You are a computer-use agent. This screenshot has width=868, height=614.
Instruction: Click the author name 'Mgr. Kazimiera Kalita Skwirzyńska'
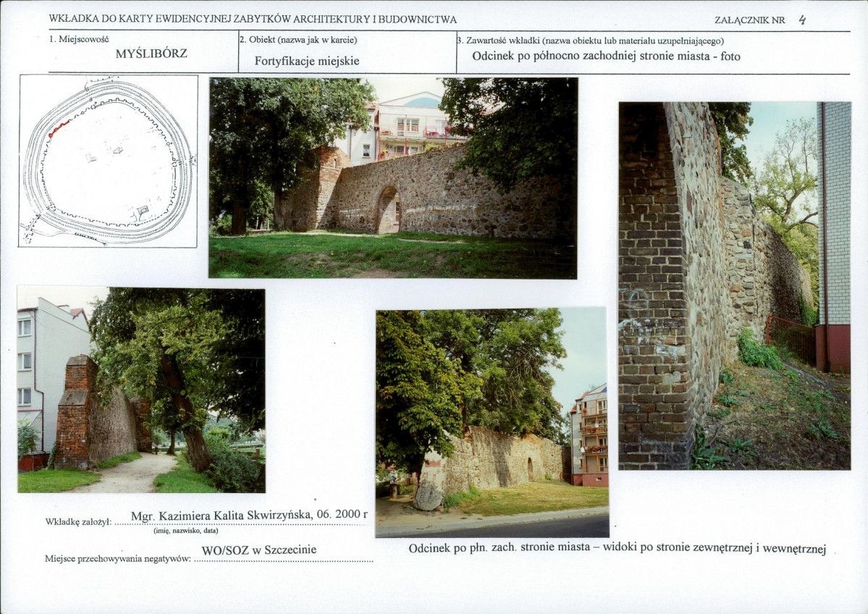223,516
